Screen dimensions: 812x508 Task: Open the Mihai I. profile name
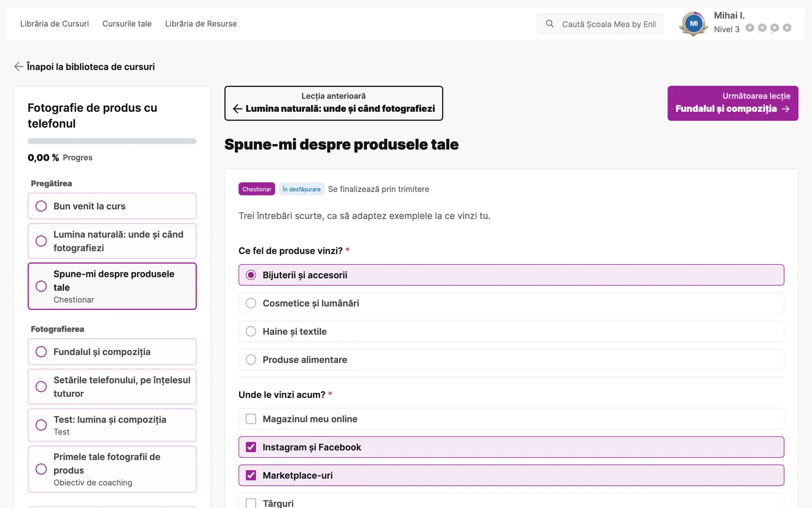pos(729,16)
